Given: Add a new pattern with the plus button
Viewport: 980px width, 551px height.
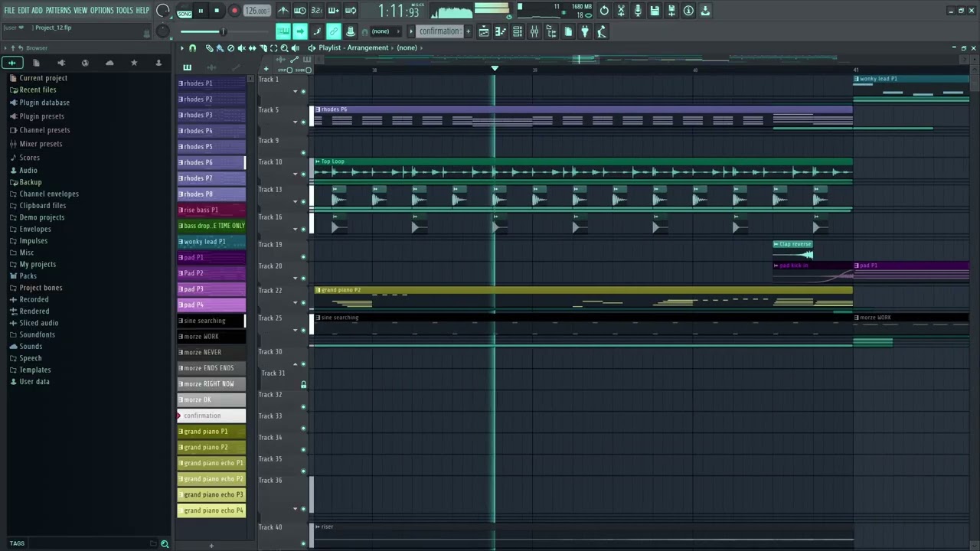Looking at the screenshot, I should pos(469,31).
